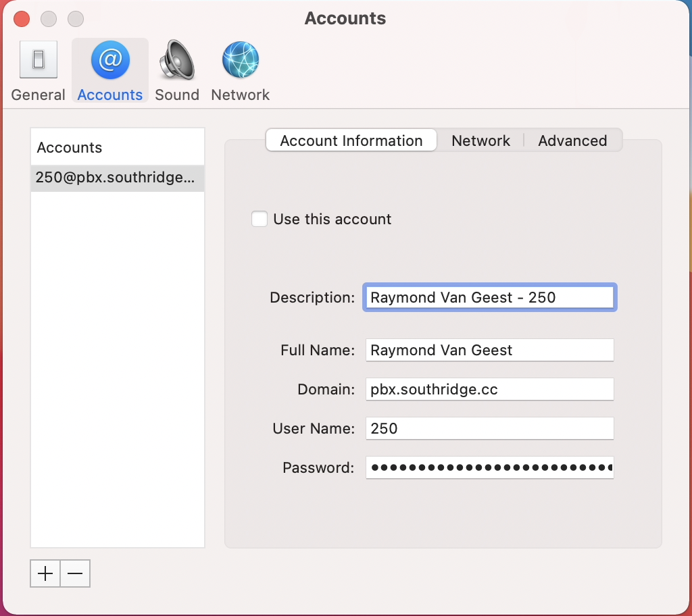
Task: Enable the Use this account checkbox
Action: [259, 219]
